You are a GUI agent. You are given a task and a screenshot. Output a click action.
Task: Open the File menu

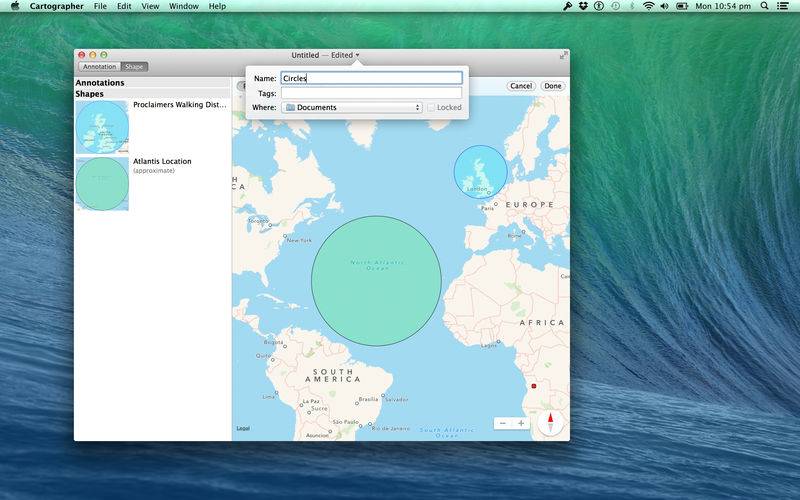(x=101, y=6)
